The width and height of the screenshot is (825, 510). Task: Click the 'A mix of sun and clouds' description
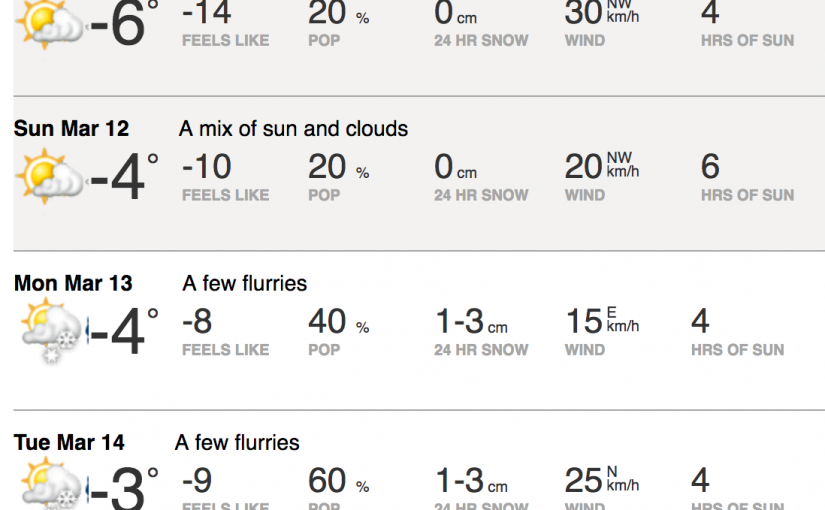click(x=293, y=129)
